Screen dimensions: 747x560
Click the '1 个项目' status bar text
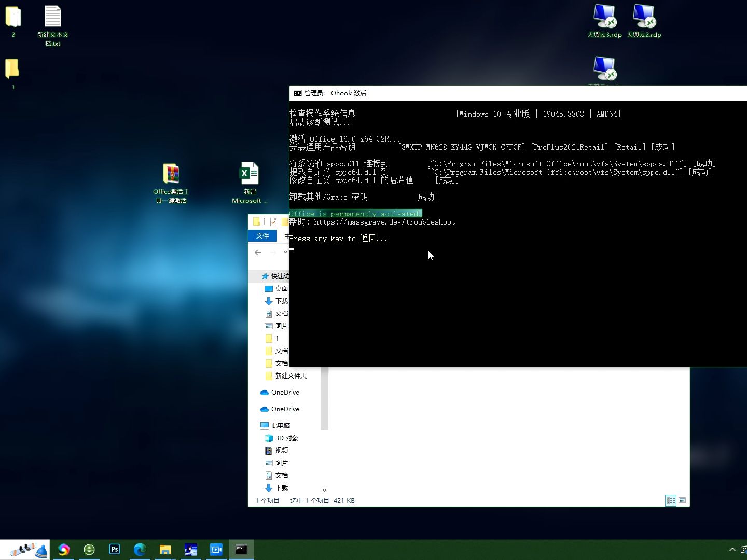coord(267,500)
